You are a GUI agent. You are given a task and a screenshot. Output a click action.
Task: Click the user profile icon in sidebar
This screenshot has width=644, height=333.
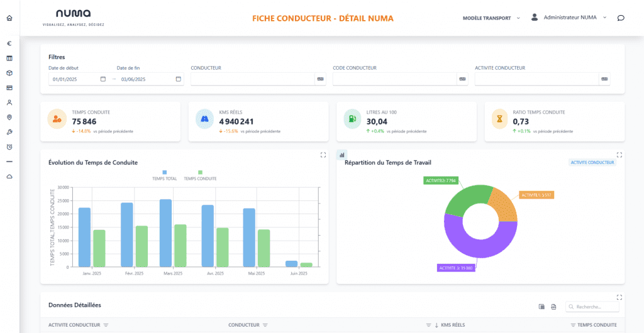coord(9,102)
